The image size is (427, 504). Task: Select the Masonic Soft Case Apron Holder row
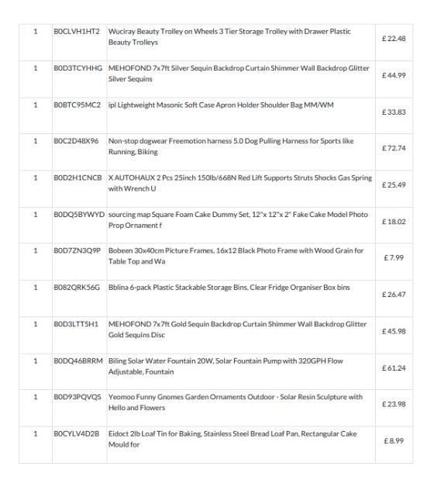point(216,116)
